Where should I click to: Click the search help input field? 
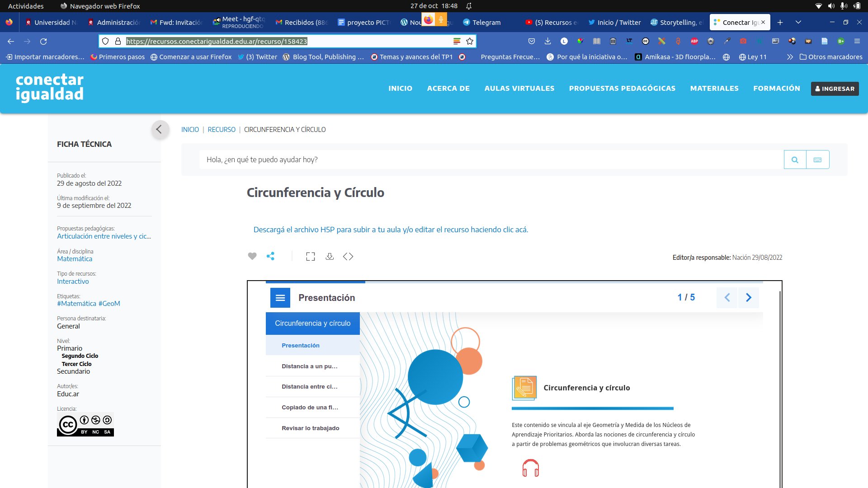click(x=491, y=160)
